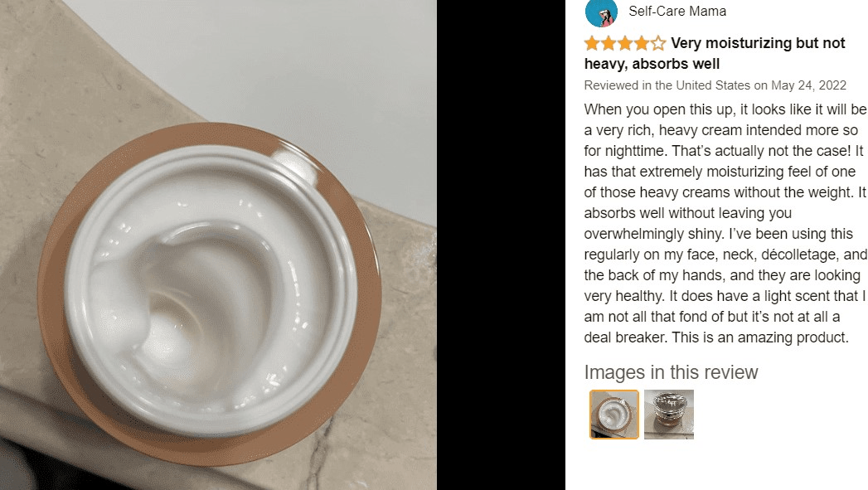Click the first filled rating star
The height and width of the screenshot is (490, 868).
592,43
